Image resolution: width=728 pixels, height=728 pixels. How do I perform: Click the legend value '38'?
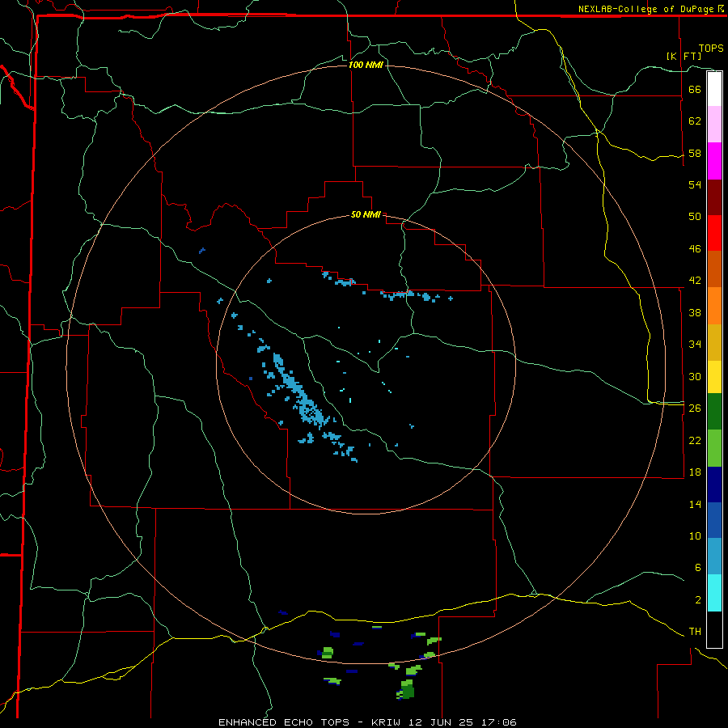pyautogui.click(x=695, y=312)
